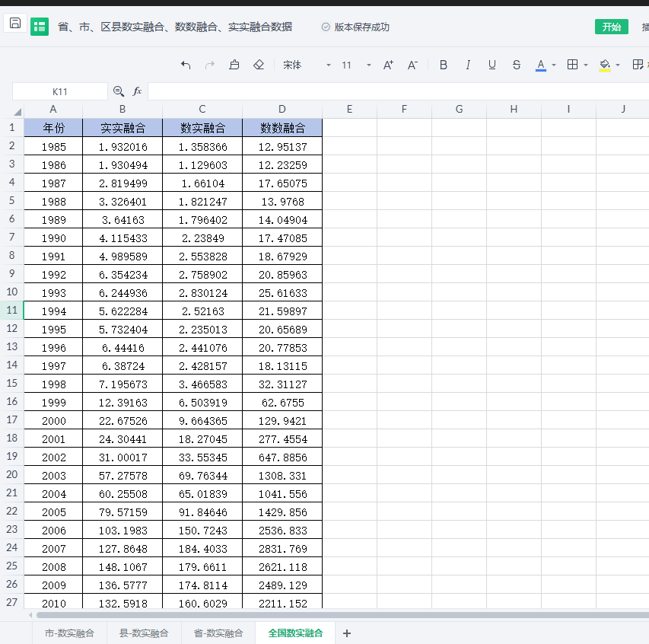Screen dimensions: 649x644
Task: Switch to the 省-数实融合 sheet tab
Action: (218, 633)
